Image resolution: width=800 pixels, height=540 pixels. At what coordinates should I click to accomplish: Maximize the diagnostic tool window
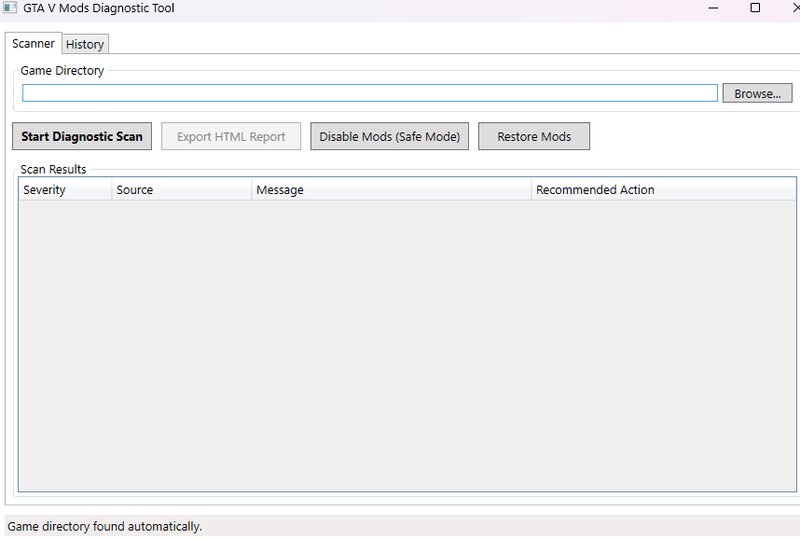pyautogui.click(x=755, y=8)
